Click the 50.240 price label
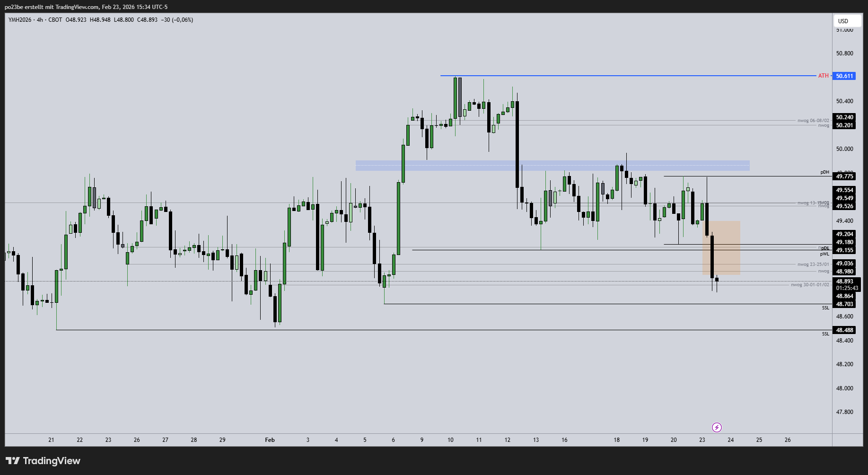The height and width of the screenshot is (475, 868). point(844,117)
